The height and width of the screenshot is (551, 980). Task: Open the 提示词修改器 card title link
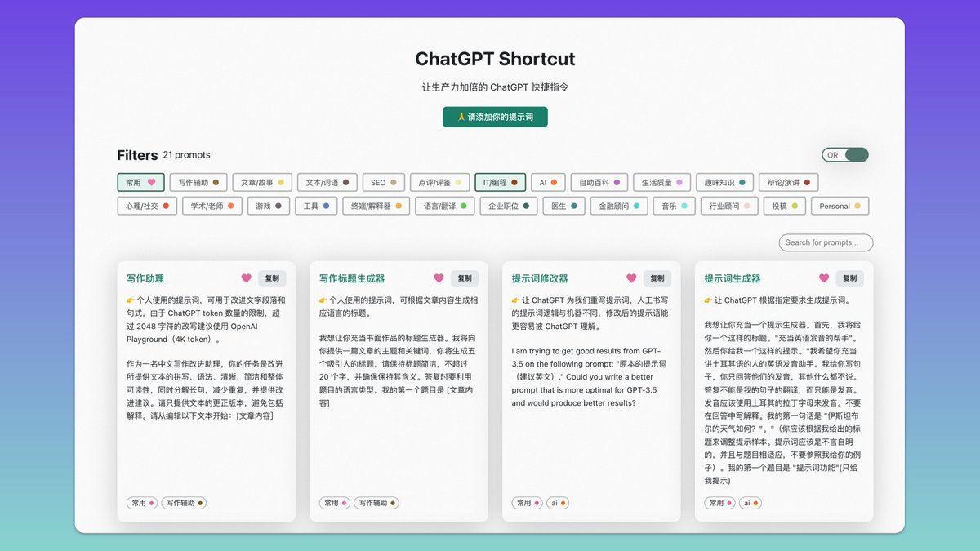coord(540,278)
